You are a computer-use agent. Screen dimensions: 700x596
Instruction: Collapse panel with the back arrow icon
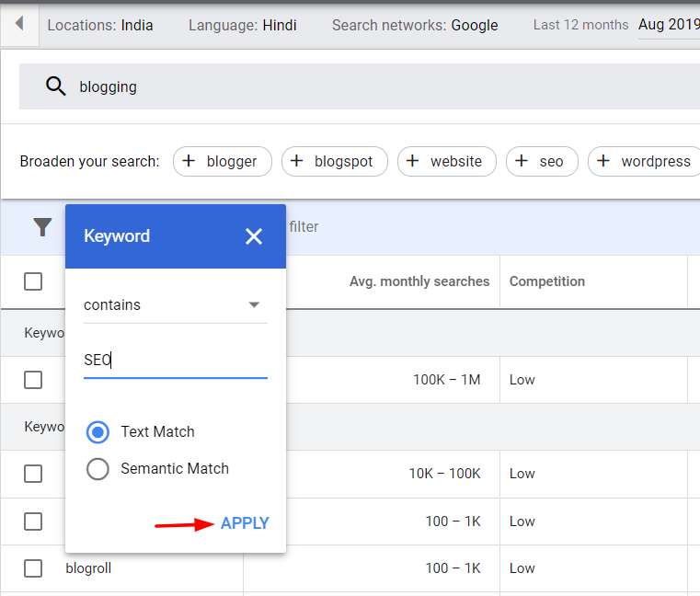19,23
